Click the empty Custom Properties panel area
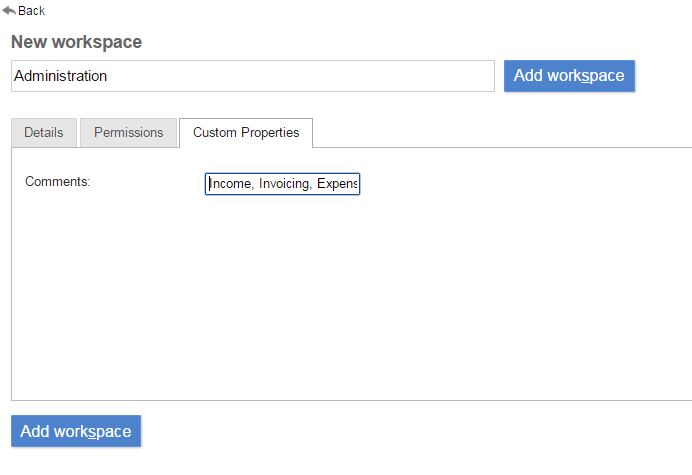 click(350, 310)
